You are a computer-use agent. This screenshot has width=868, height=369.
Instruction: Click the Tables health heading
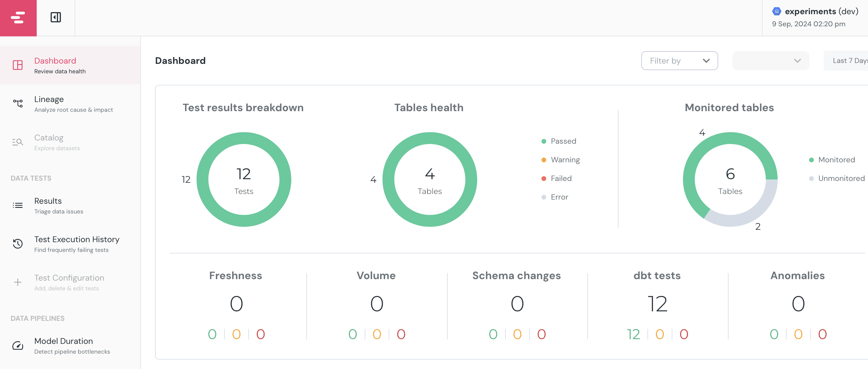pyautogui.click(x=429, y=108)
